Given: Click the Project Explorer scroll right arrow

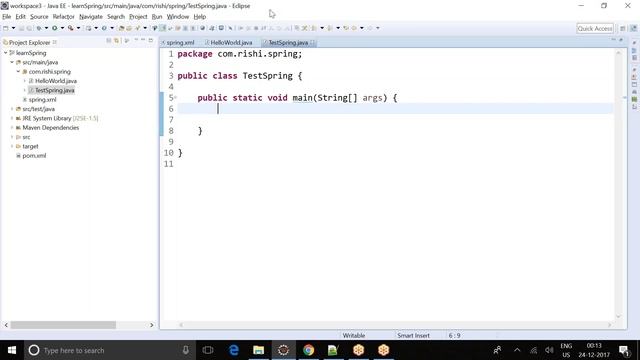Looking at the screenshot, I should 152,325.
